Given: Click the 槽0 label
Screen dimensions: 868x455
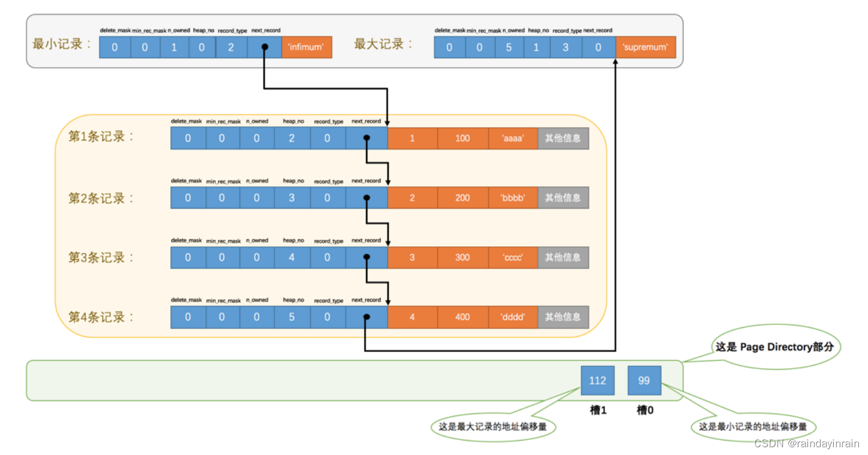Looking at the screenshot, I should point(645,411).
